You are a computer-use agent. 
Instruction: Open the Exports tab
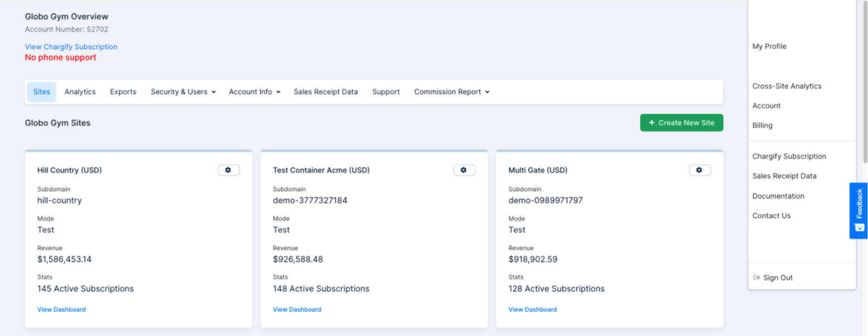(123, 92)
